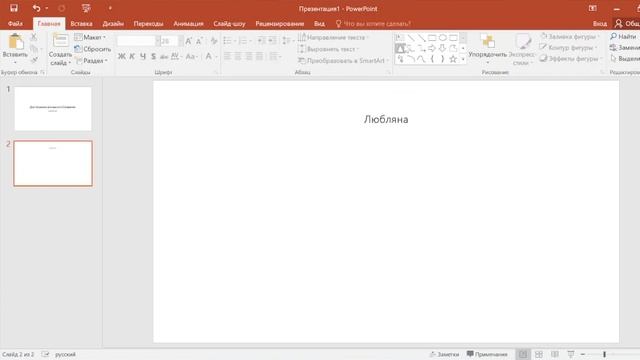Screen dimensions: 640x360
Task: Click the Создать слайд new slide icon
Action: pyautogui.click(x=60, y=41)
